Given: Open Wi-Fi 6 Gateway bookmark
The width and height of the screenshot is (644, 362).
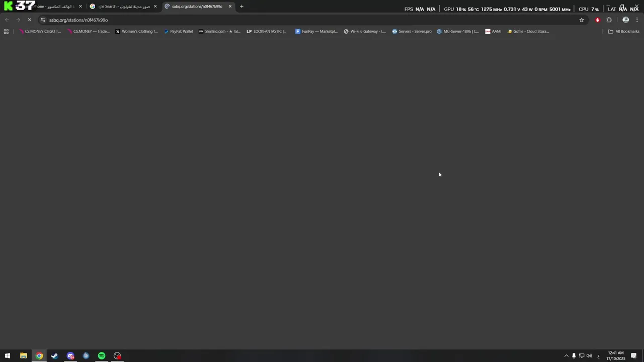Looking at the screenshot, I should coord(365,31).
